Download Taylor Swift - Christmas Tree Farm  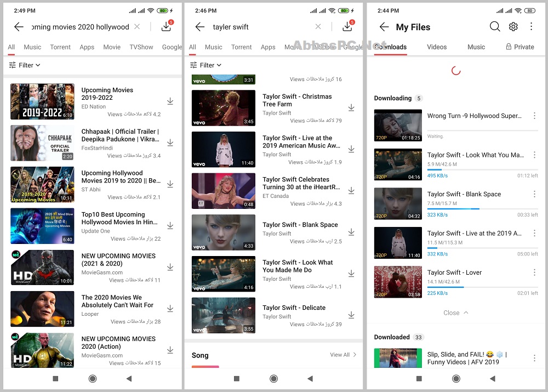351,107
